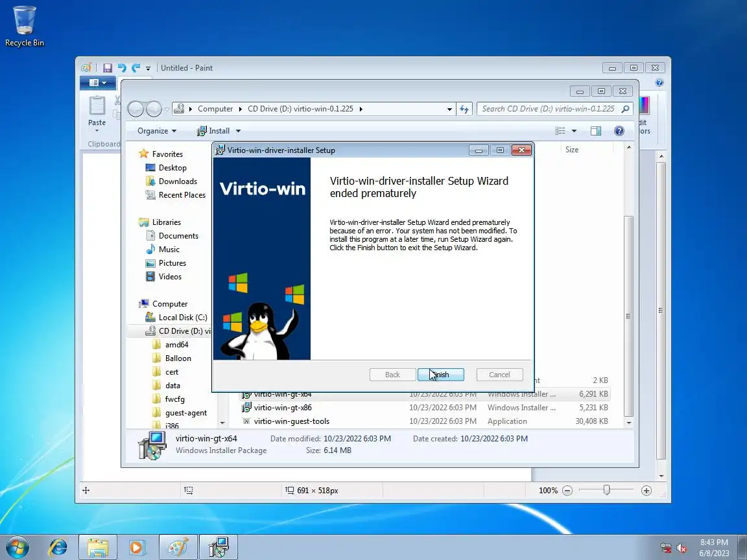
Task: Open the Windows Start menu
Action: pos(17,547)
